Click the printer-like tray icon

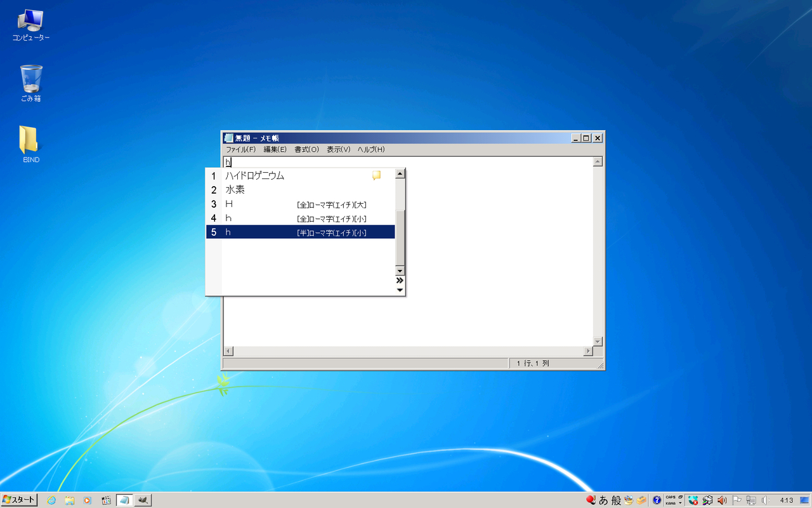tap(707, 500)
